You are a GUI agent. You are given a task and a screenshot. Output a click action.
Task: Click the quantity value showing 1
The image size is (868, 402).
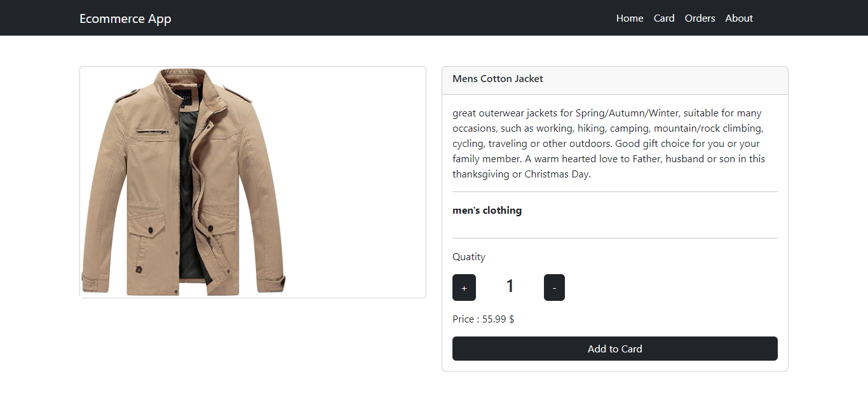tap(510, 286)
